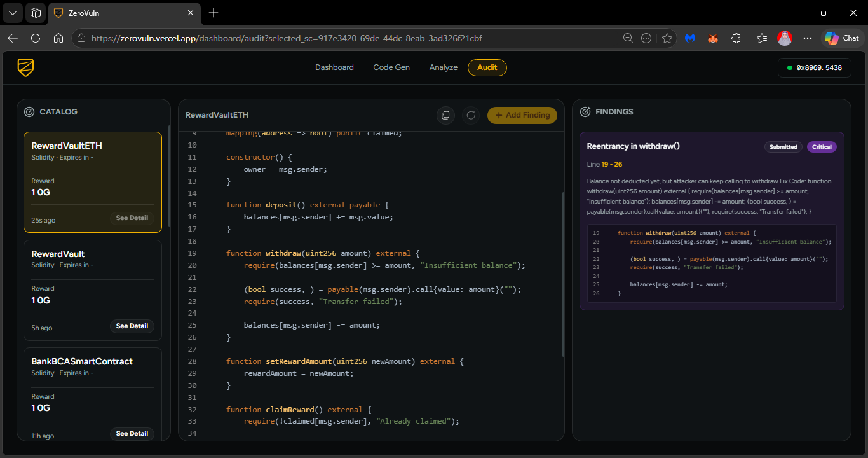Switch to the Analyze page

point(444,67)
